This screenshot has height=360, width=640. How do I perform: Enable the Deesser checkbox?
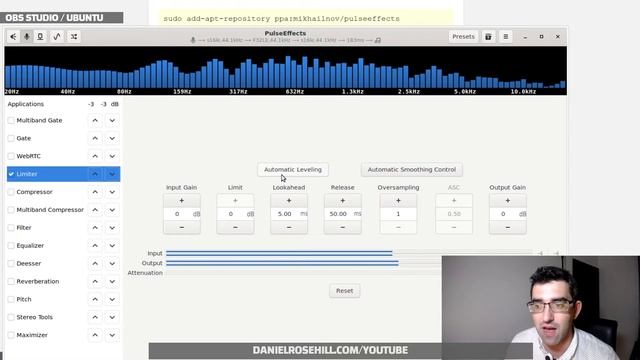coord(11,264)
